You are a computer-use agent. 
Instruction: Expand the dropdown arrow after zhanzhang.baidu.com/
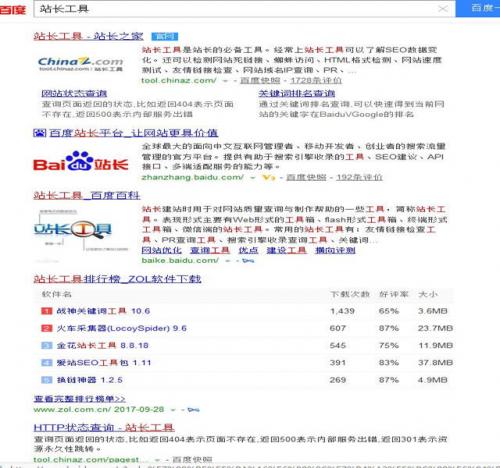(x=253, y=177)
